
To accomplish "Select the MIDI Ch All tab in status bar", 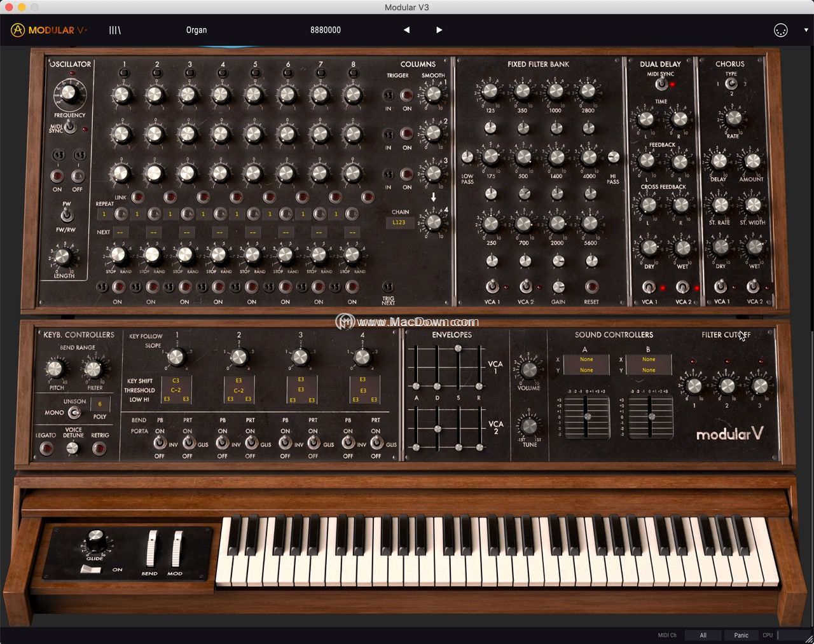I will point(703,634).
